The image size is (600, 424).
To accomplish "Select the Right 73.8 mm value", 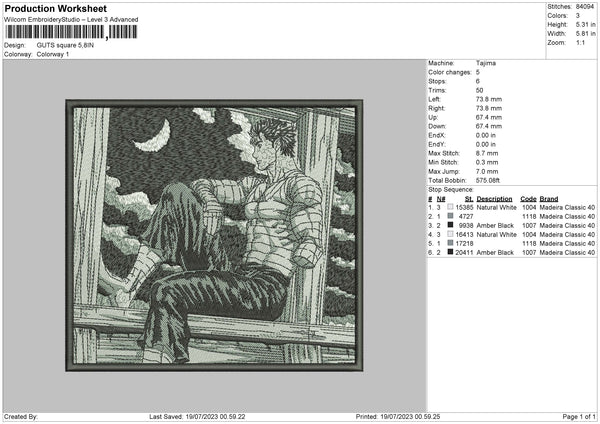I will [x=489, y=109].
